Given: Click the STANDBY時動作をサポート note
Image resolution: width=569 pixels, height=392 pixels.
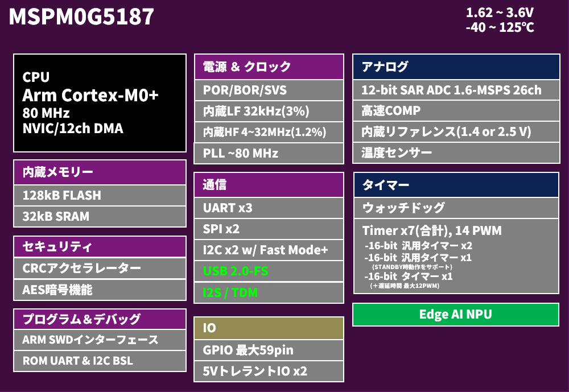Looking at the screenshot, I should 412,267.
